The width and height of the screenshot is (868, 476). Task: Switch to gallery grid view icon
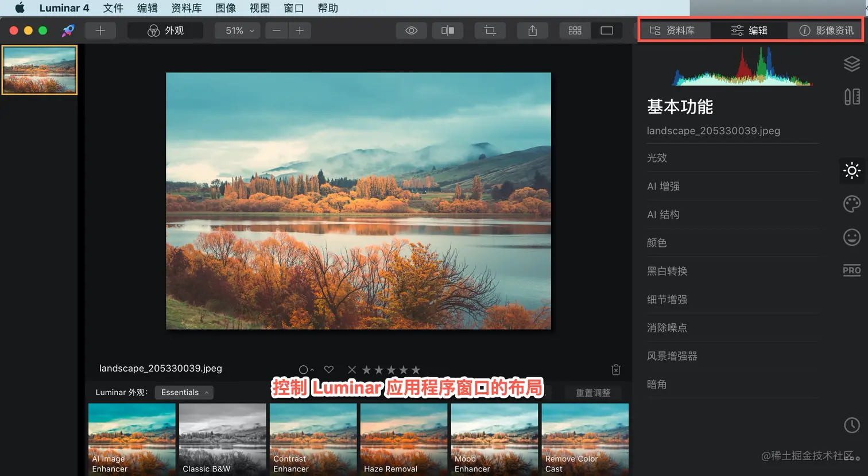click(575, 30)
